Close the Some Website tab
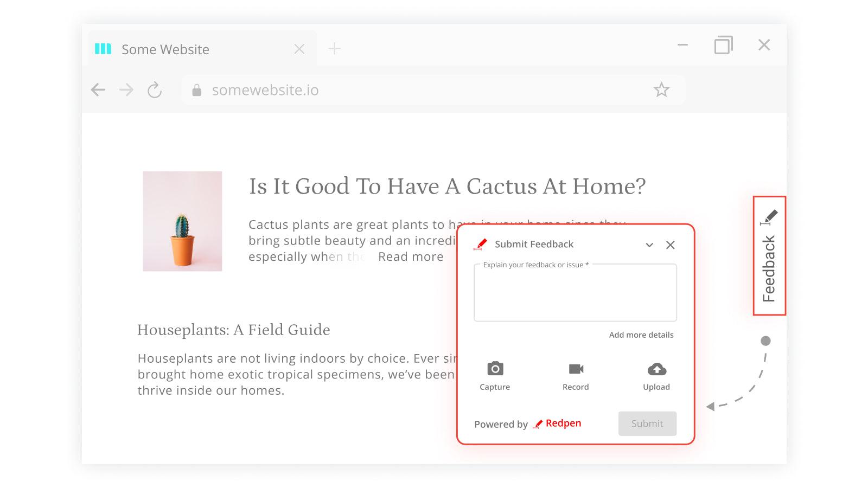The height and width of the screenshot is (488, 868). pyautogui.click(x=299, y=49)
